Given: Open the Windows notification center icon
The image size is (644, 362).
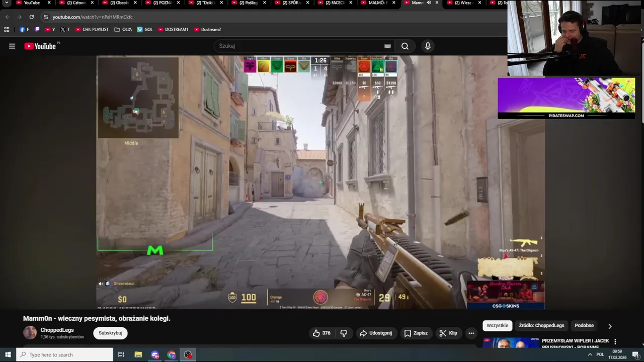Looking at the screenshot, I should coord(635,354).
